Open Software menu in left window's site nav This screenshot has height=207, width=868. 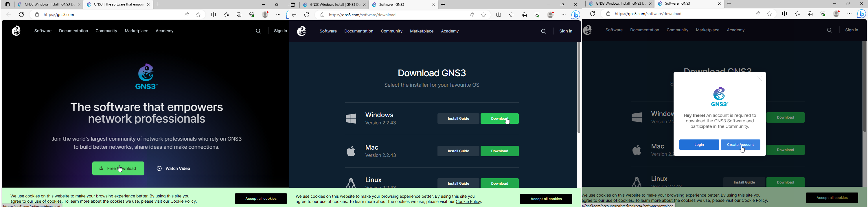pyautogui.click(x=43, y=31)
